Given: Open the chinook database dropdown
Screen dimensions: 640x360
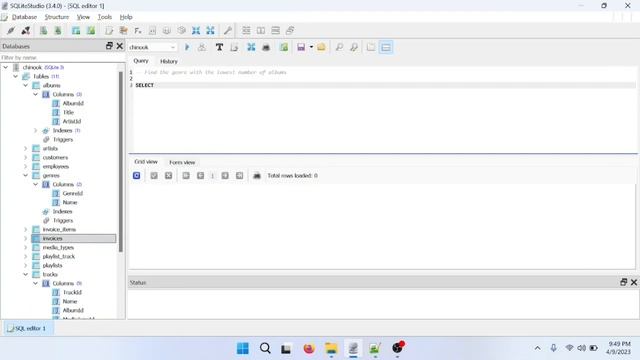Looking at the screenshot, I should [152, 47].
